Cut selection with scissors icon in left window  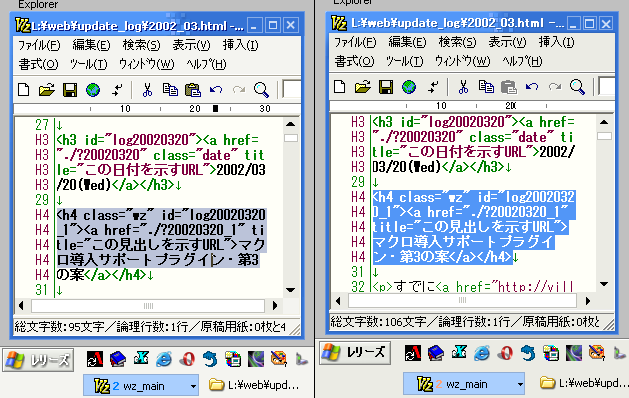[148, 89]
